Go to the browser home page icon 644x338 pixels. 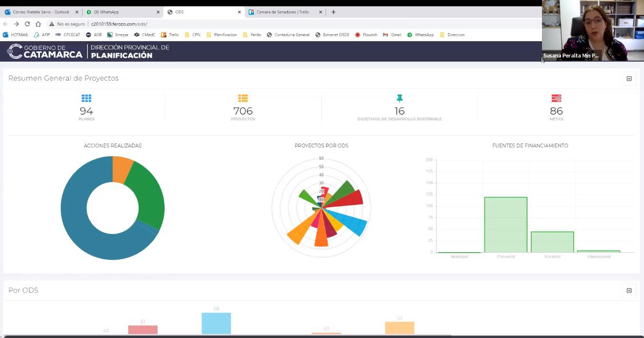38,24
